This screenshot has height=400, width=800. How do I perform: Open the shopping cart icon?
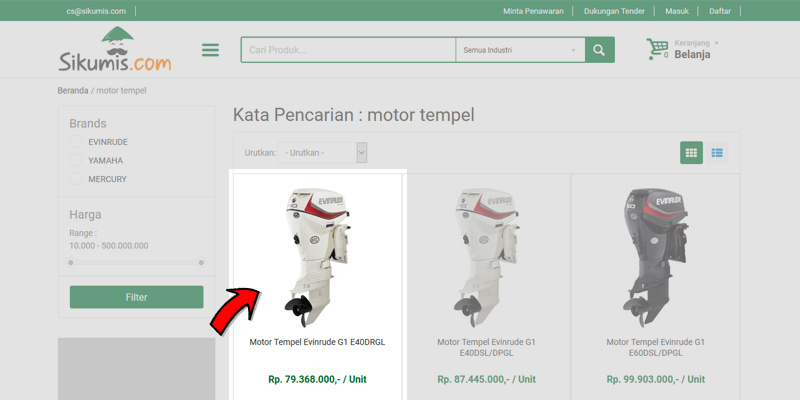pyautogui.click(x=657, y=49)
